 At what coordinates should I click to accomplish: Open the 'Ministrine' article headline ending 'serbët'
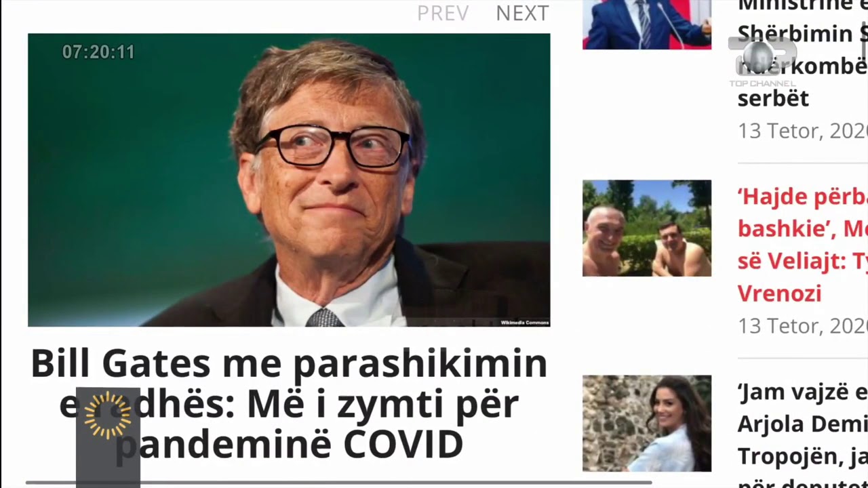(802, 51)
